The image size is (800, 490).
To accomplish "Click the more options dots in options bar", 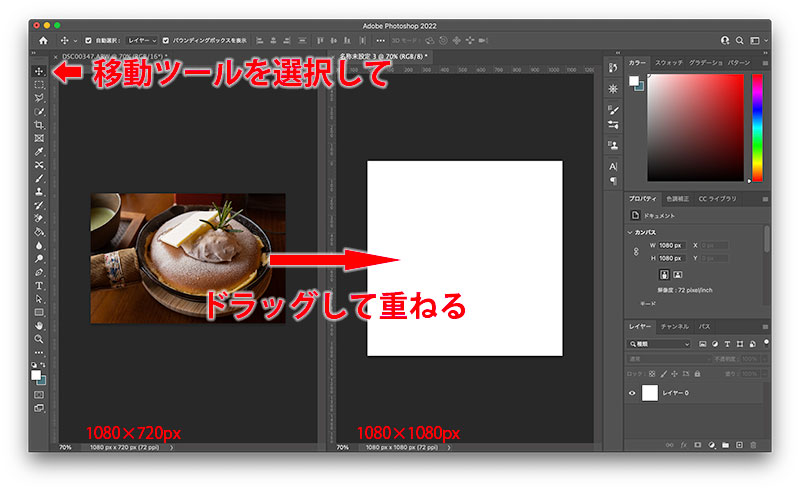I will tap(381, 40).
